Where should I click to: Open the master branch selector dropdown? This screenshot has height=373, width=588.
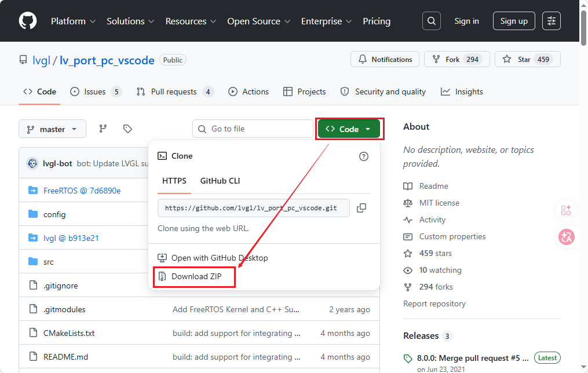point(52,129)
